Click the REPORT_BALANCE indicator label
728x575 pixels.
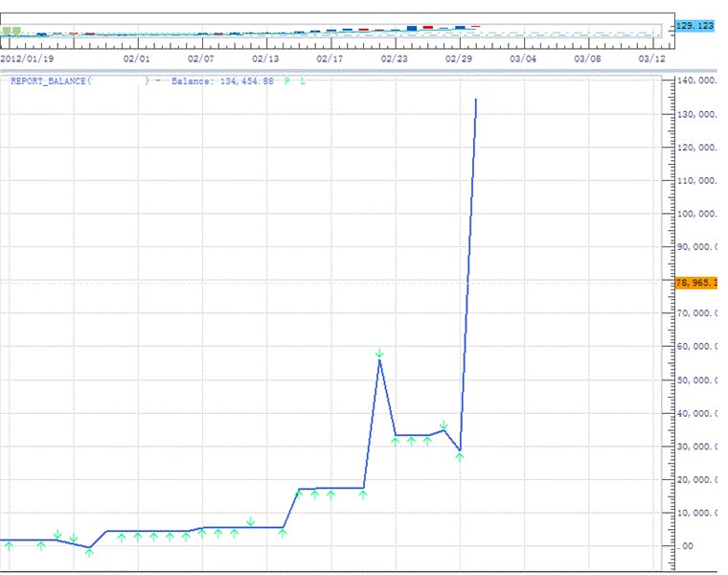pyautogui.click(x=50, y=81)
